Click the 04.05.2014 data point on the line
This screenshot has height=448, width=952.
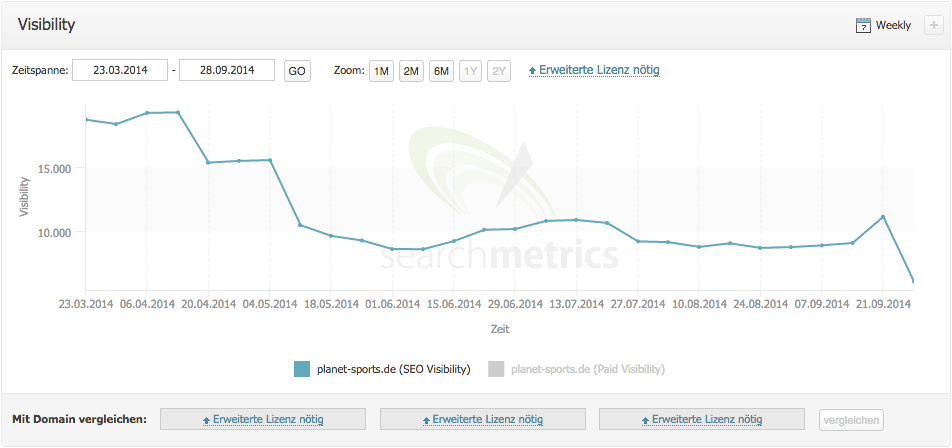270,160
